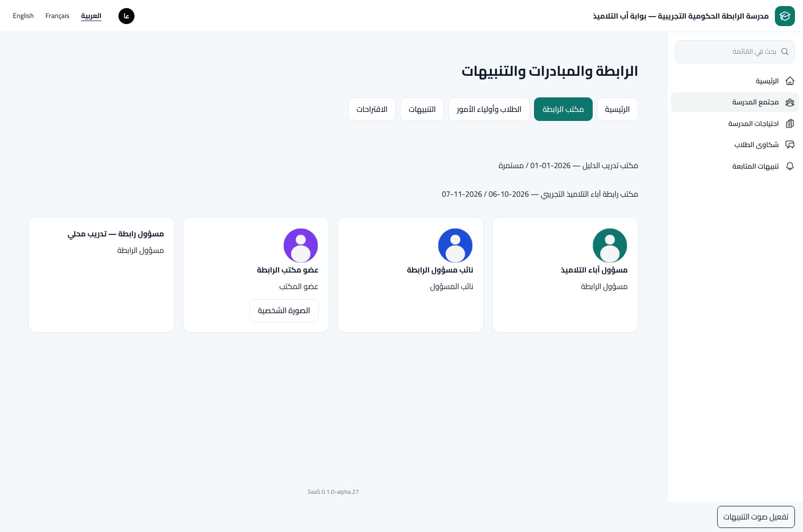Screen dimensions: 803x532
Task: Click the version text SaaS 0.1.0-alpha.27
Action: [333, 492]
